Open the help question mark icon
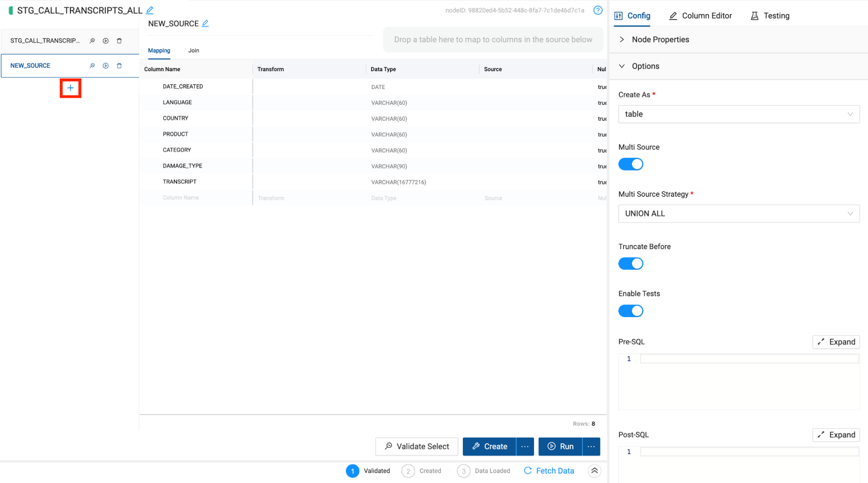The height and width of the screenshot is (483, 868). coord(597,10)
